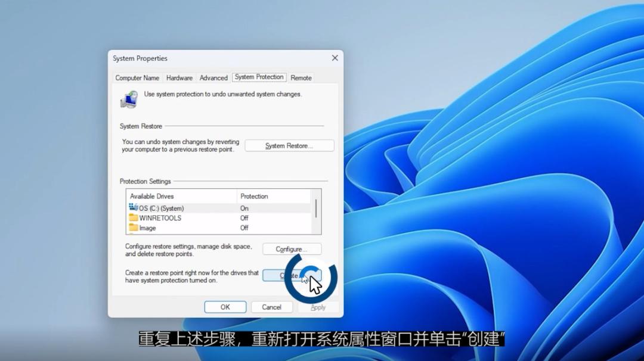
Task: Click the Image folder icon
Action: [x=134, y=228]
